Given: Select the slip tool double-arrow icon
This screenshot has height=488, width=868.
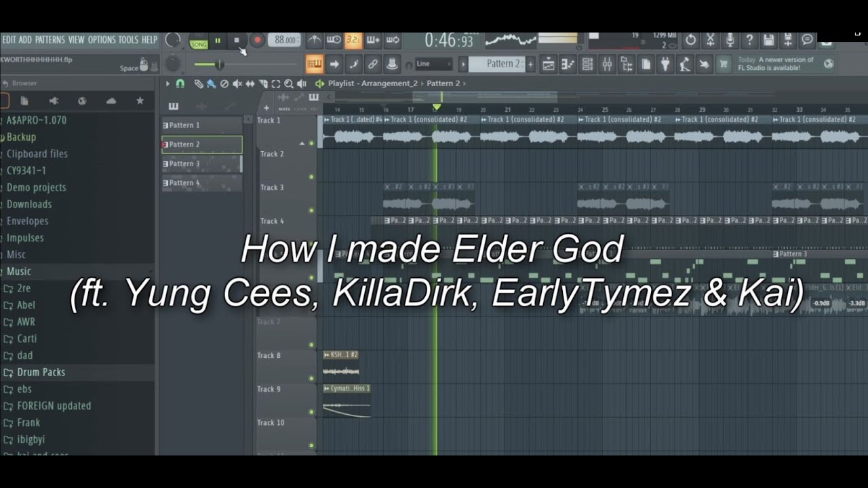Looking at the screenshot, I should (250, 83).
